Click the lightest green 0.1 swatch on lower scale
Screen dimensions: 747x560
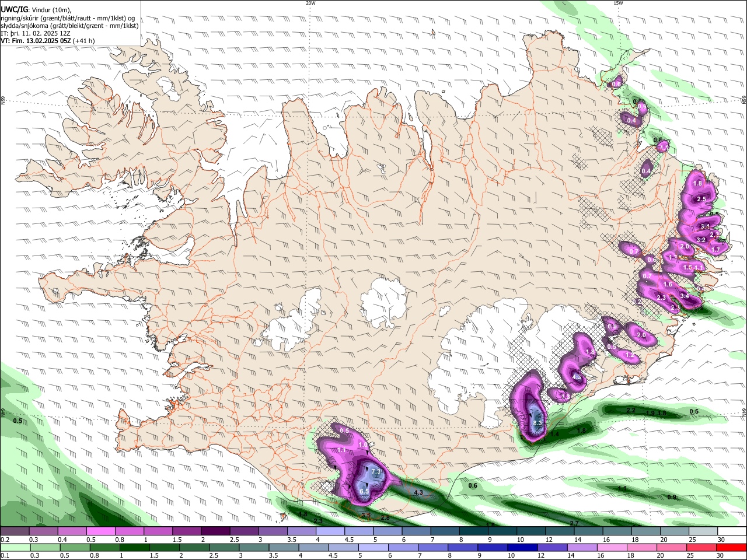point(14,547)
